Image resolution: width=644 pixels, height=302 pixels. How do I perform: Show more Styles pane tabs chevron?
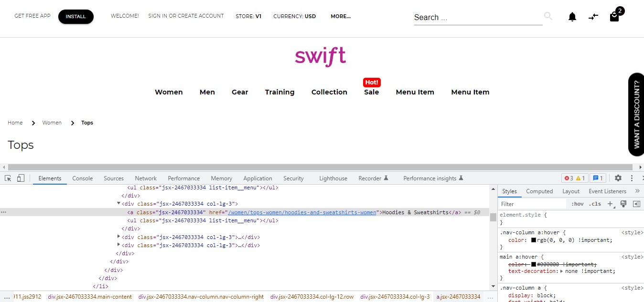click(x=637, y=191)
